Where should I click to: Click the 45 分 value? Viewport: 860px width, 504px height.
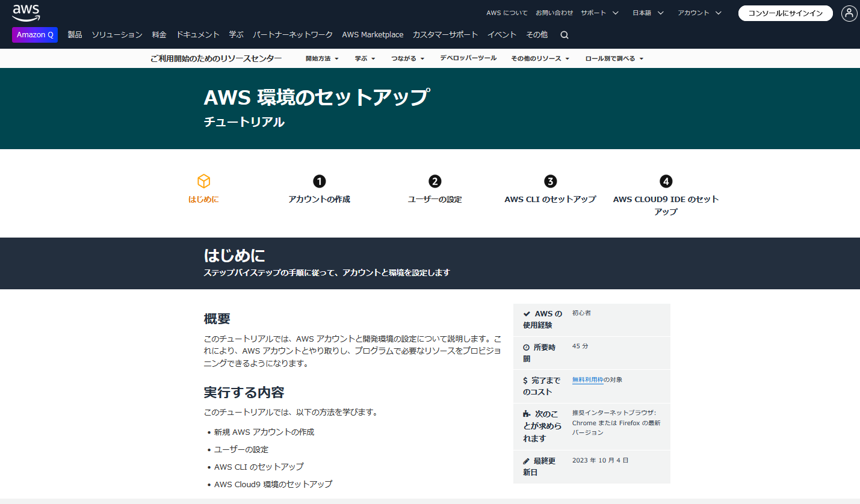(580, 347)
